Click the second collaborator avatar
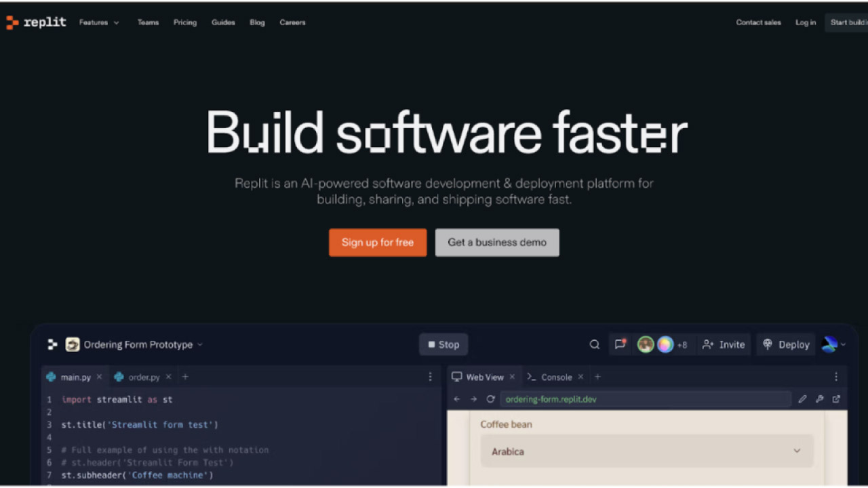The image size is (868, 488). (x=665, y=344)
